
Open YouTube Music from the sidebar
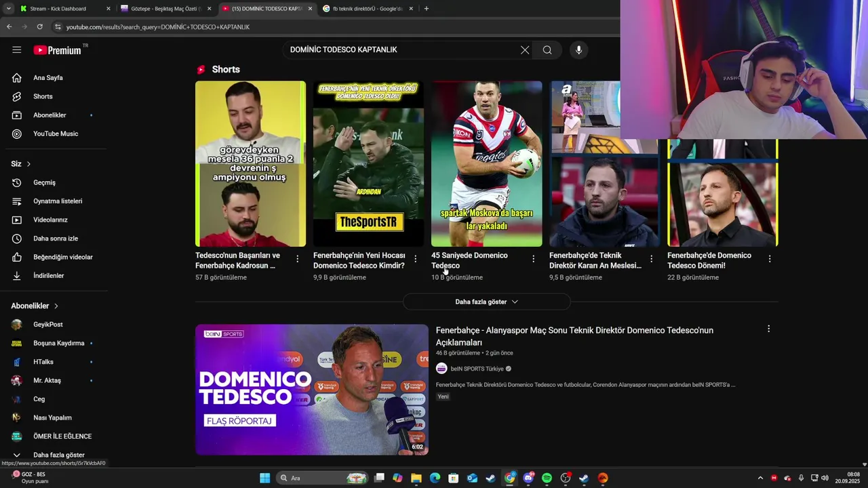[x=54, y=134]
